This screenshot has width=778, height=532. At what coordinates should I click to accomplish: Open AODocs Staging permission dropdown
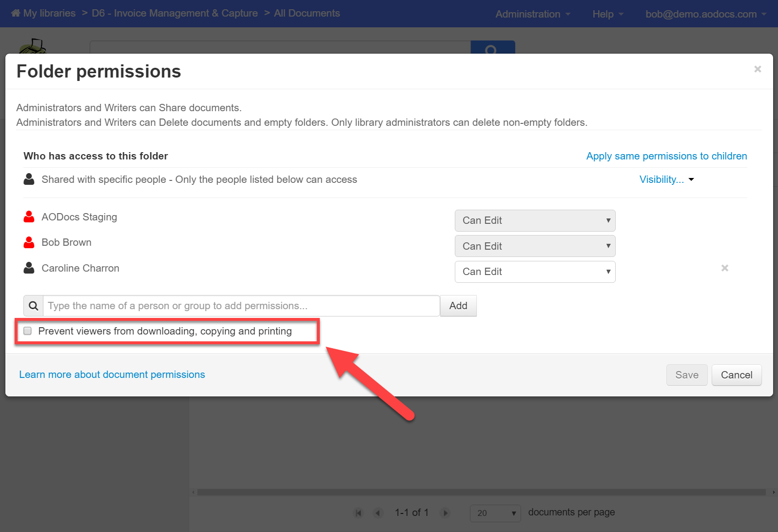(535, 220)
